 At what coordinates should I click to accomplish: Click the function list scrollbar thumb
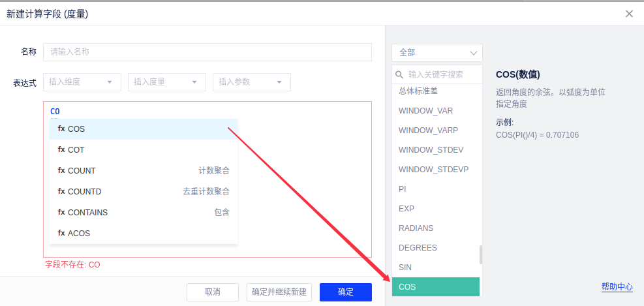point(482,254)
